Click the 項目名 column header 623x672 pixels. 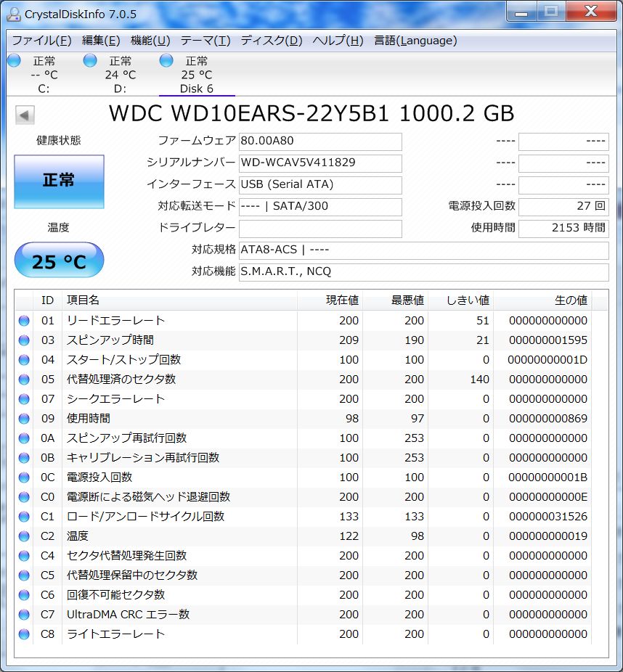[179, 300]
